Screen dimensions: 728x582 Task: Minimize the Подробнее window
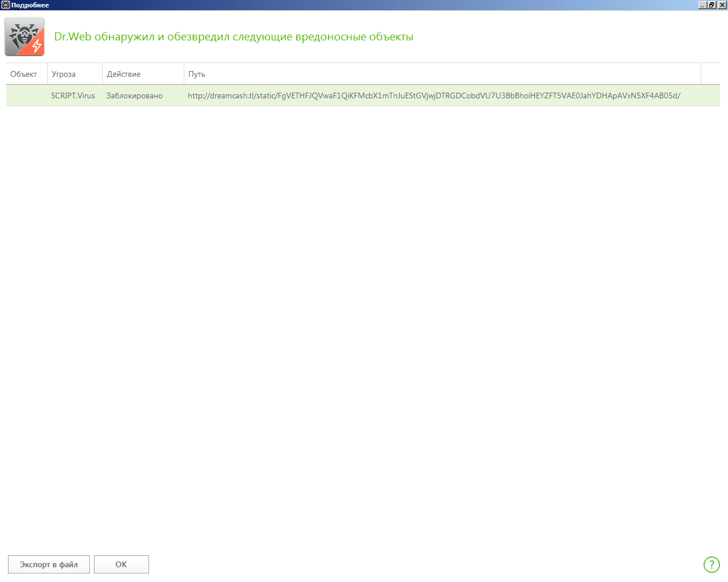point(702,5)
